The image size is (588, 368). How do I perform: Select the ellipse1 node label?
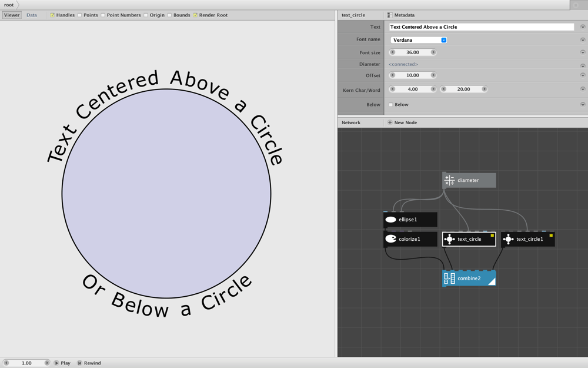click(407, 220)
